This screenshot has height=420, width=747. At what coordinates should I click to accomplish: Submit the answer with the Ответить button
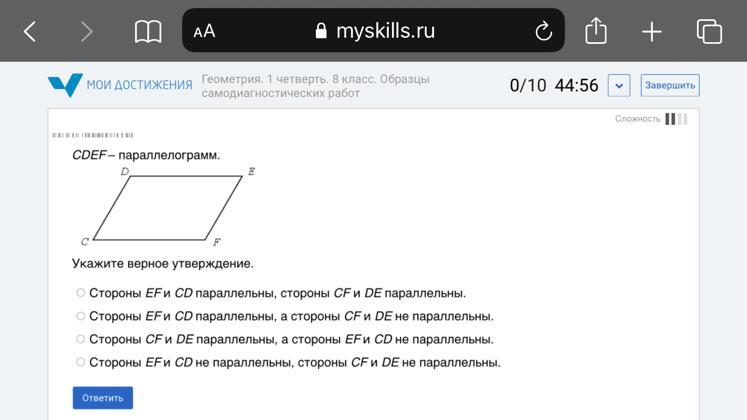(x=103, y=398)
